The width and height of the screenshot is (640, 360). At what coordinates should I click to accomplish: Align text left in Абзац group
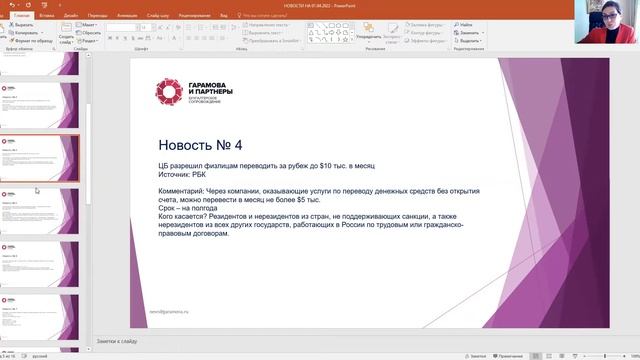(189, 38)
